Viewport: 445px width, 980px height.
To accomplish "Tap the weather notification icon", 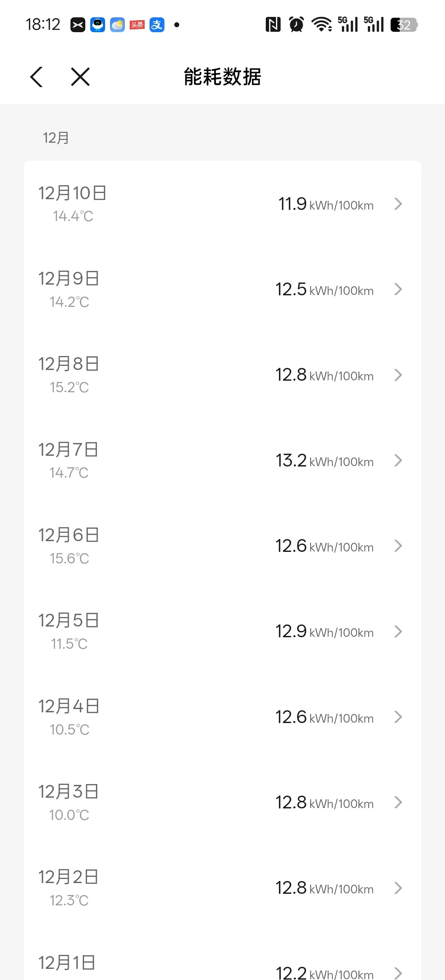I will point(117,25).
